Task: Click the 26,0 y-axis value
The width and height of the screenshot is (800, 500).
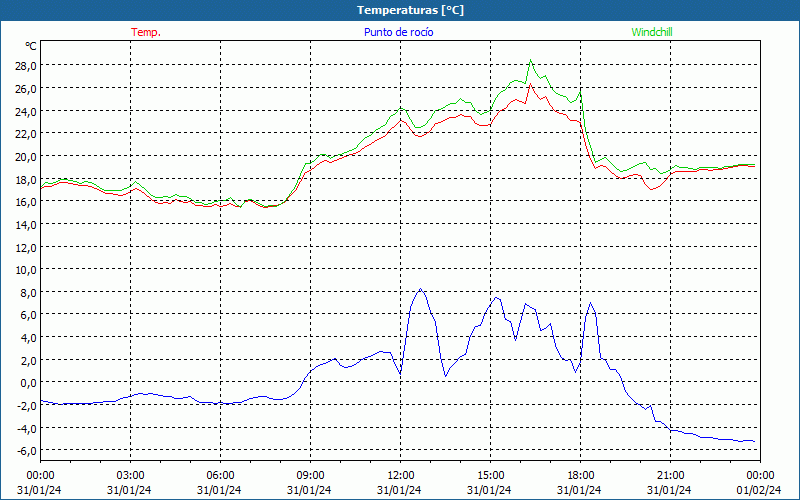Action: [26, 89]
